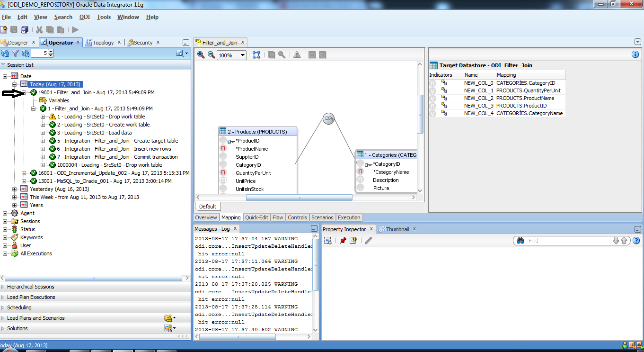Minimize the Messages - Log panel
Screen dimensions: 644x352
tap(314, 229)
